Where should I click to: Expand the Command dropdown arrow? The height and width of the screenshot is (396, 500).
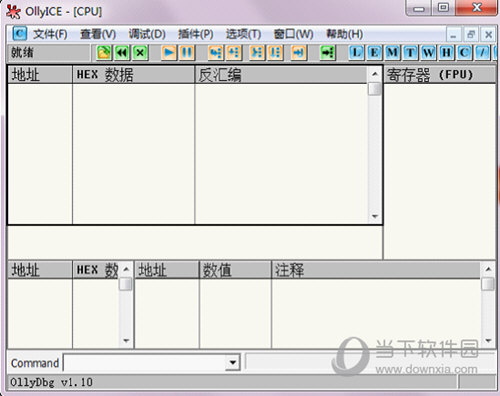click(233, 362)
